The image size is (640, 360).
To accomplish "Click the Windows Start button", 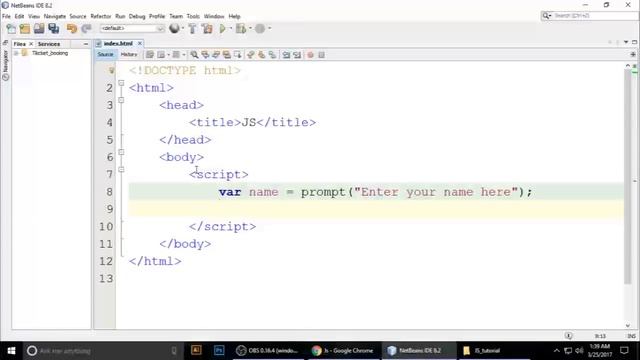I will tap(11, 351).
